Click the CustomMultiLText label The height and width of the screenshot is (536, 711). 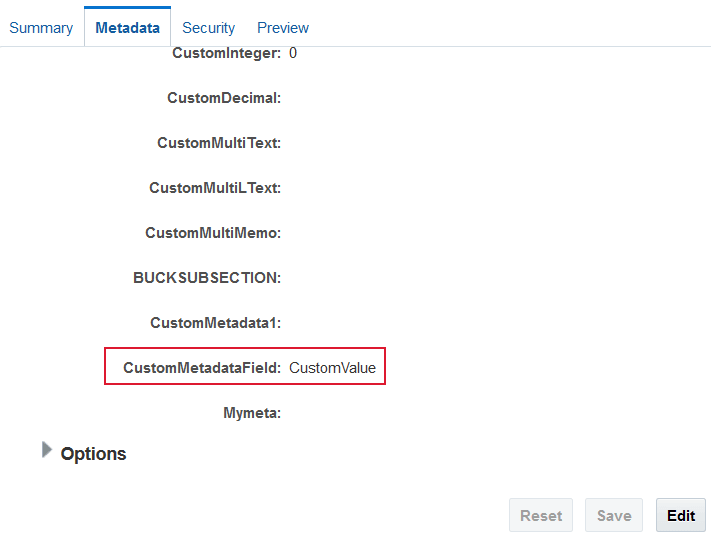[x=215, y=188]
